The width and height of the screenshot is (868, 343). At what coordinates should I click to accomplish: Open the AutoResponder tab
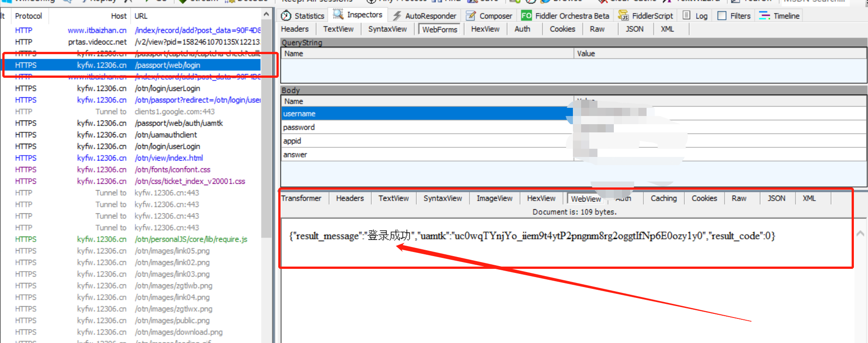[424, 16]
